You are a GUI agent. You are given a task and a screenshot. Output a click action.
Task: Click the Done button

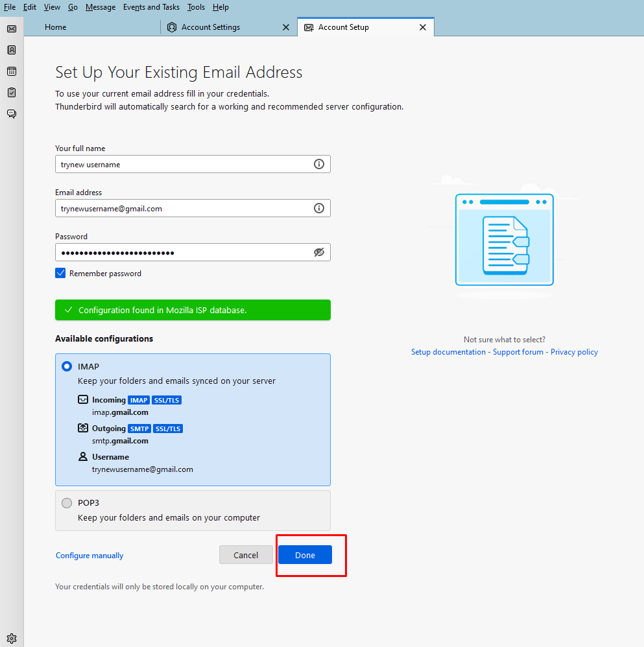305,555
